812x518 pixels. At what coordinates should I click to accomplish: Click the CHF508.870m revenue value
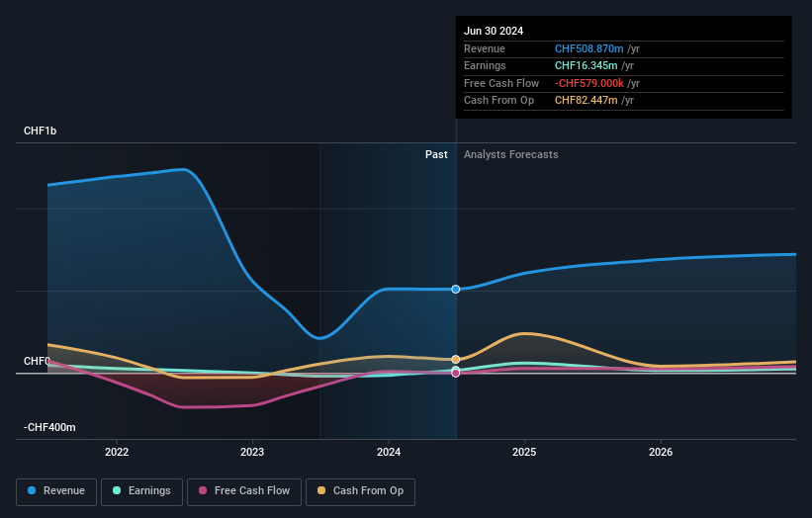pyautogui.click(x=588, y=48)
